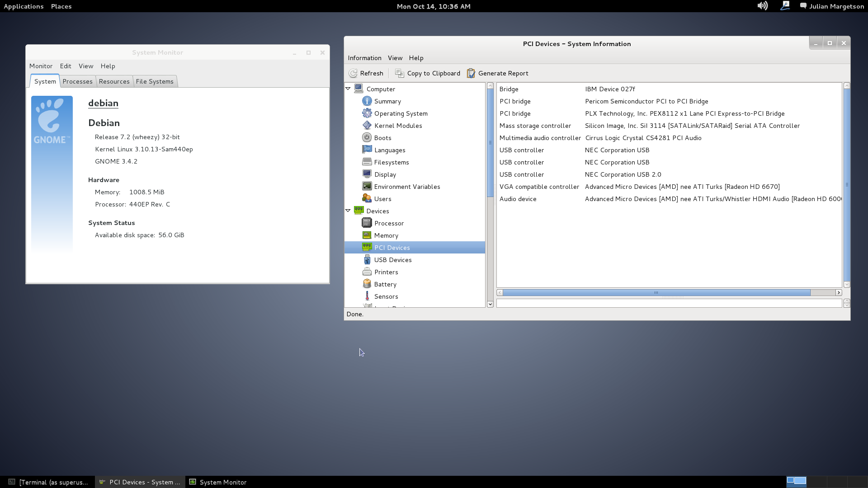868x488 pixels.
Task: Click the Generate Report icon
Action: pos(471,73)
